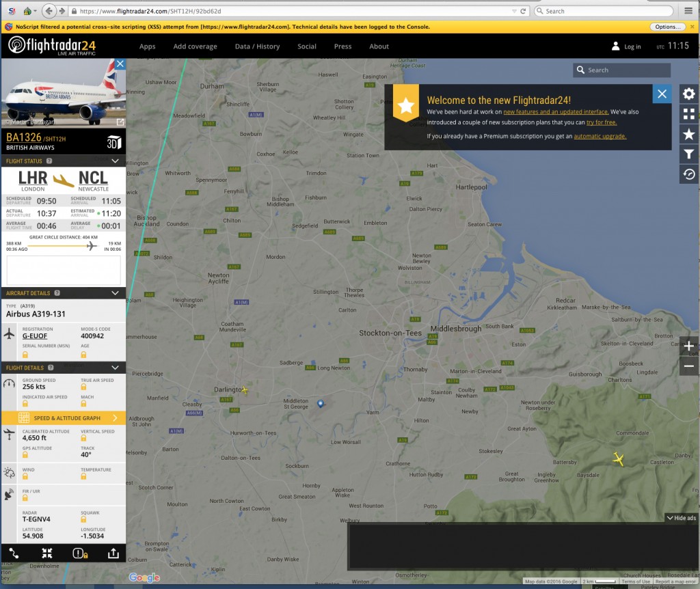This screenshot has width=700, height=589.
Task: Click the UTC clock showing 11:15
Action: click(x=673, y=46)
